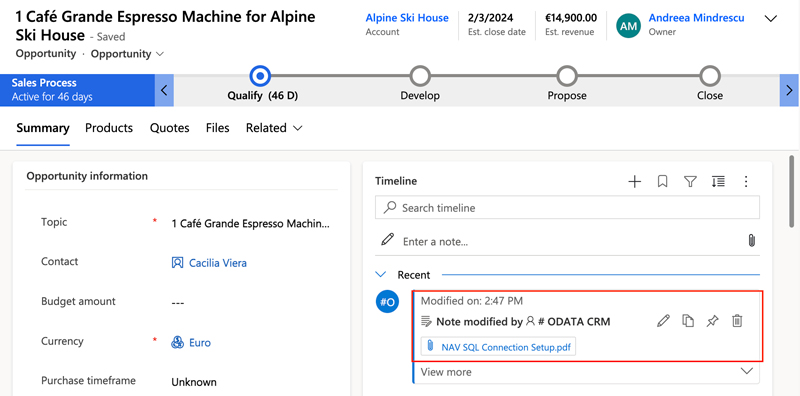This screenshot has height=396, width=800.
Task: Collapse the Recent timeline section
Action: pyautogui.click(x=381, y=275)
